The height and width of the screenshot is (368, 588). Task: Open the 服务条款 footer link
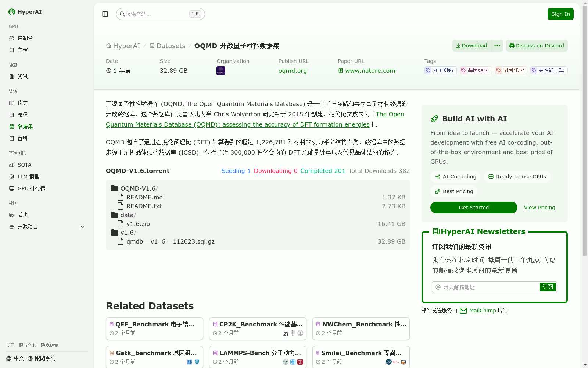[28, 346]
